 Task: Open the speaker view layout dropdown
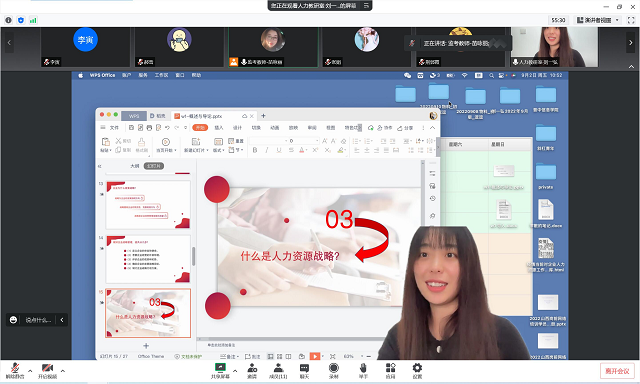click(x=598, y=20)
